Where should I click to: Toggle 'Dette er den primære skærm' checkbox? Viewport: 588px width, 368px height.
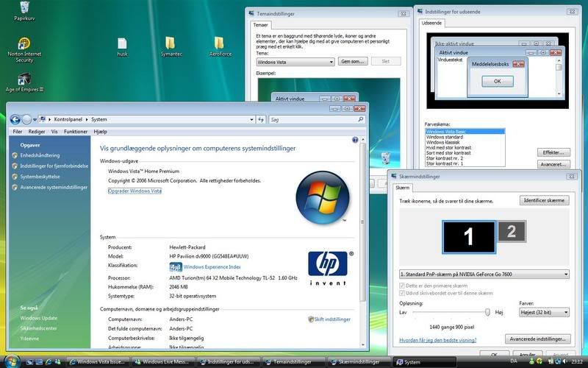coord(402,286)
